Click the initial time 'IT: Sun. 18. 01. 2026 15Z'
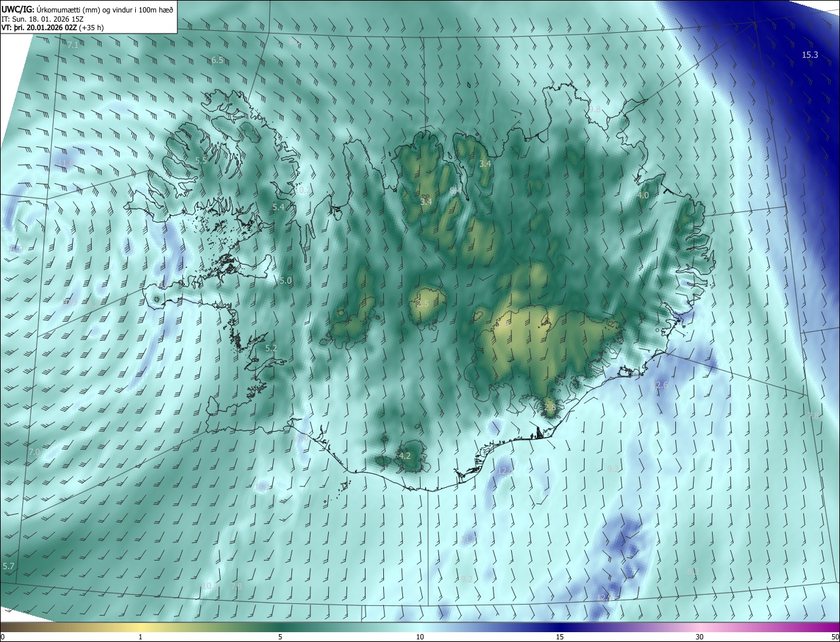 43,18
